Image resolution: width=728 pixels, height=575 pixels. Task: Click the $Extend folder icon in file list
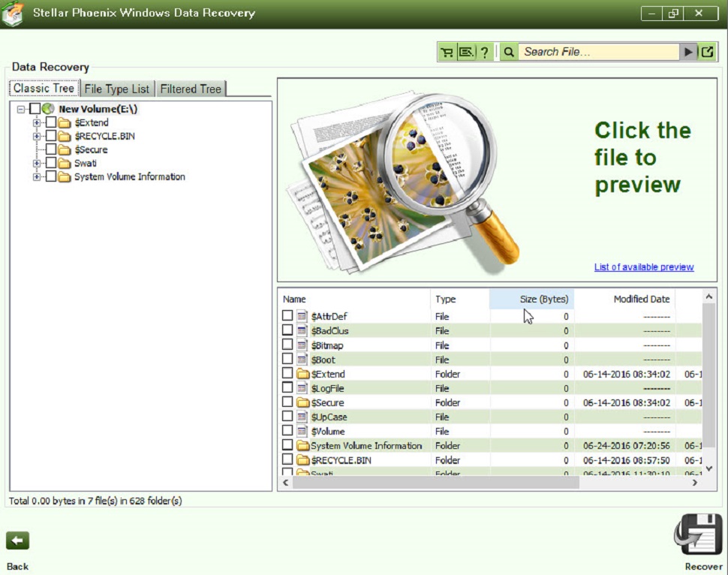[x=302, y=374]
